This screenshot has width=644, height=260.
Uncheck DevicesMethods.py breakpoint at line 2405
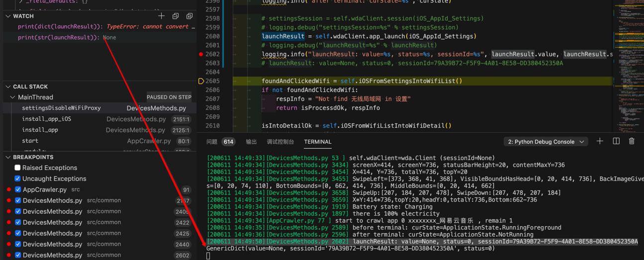coord(18,211)
